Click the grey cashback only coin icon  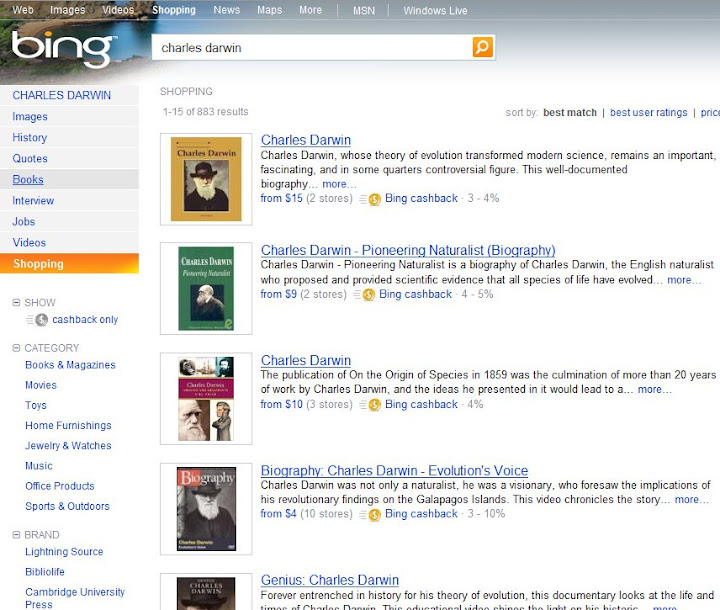41,320
